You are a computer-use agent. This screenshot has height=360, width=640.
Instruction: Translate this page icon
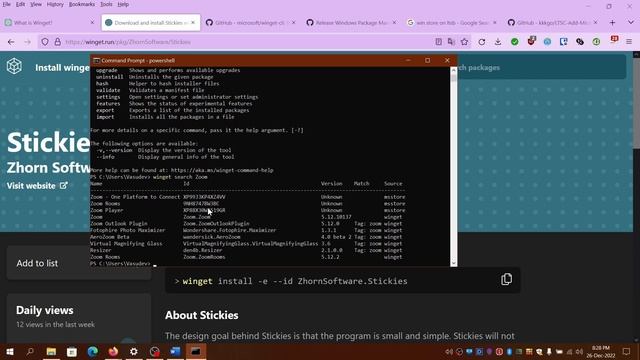[451, 42]
